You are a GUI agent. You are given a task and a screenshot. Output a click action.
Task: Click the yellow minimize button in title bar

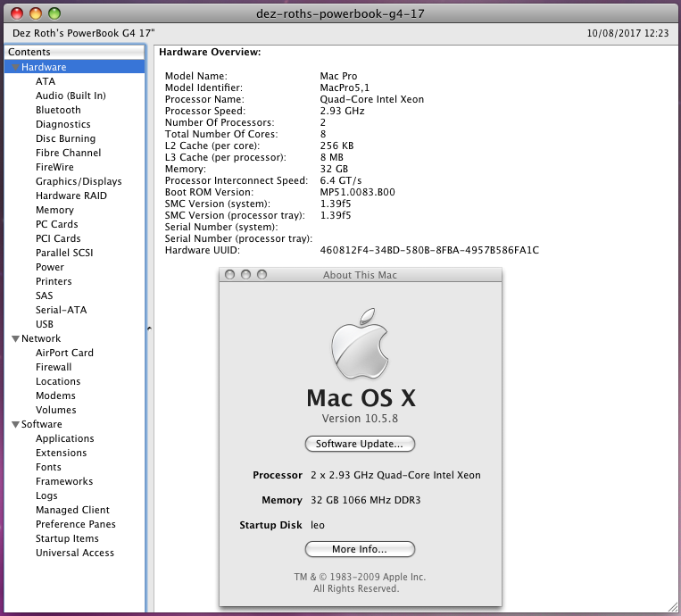(36, 14)
